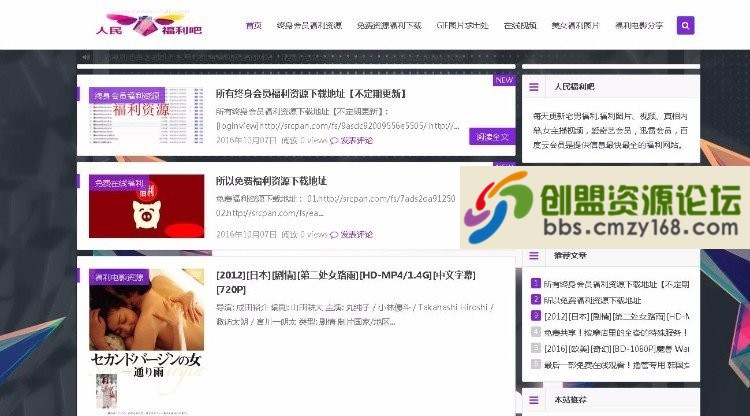Screen dimensions: 750x416
Task: Open the post titled 所以免费福利资源下载地址
Action: pyautogui.click(x=271, y=181)
